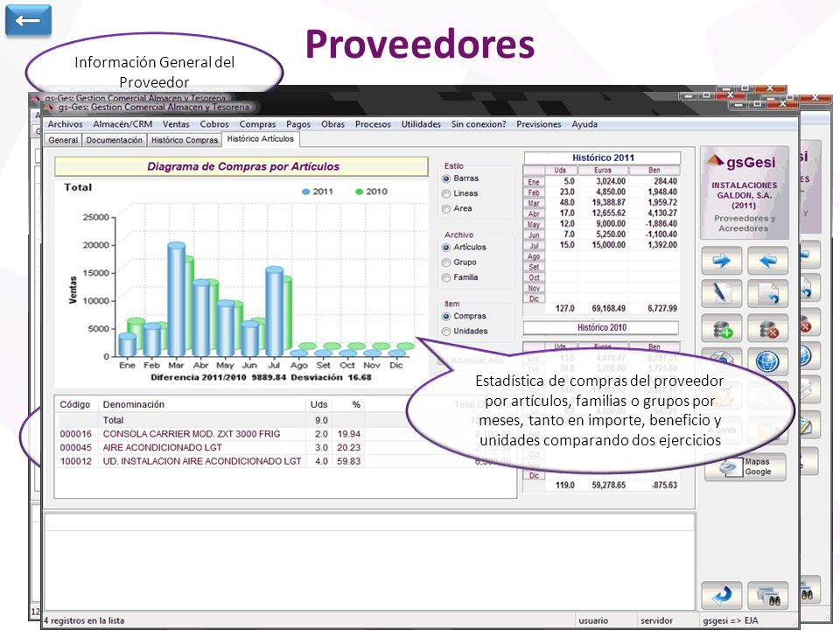This screenshot has height=630, width=840.
Task: Open the Obras menu
Action: pyautogui.click(x=332, y=124)
